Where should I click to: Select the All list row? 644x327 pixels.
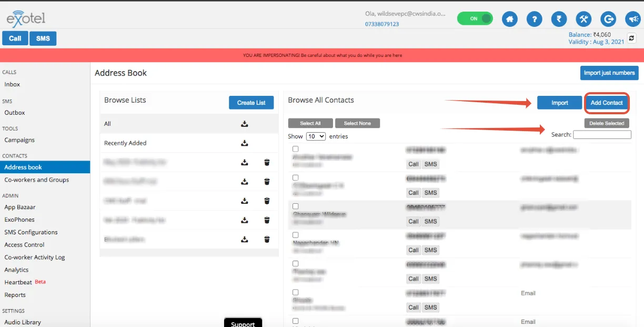click(x=189, y=124)
